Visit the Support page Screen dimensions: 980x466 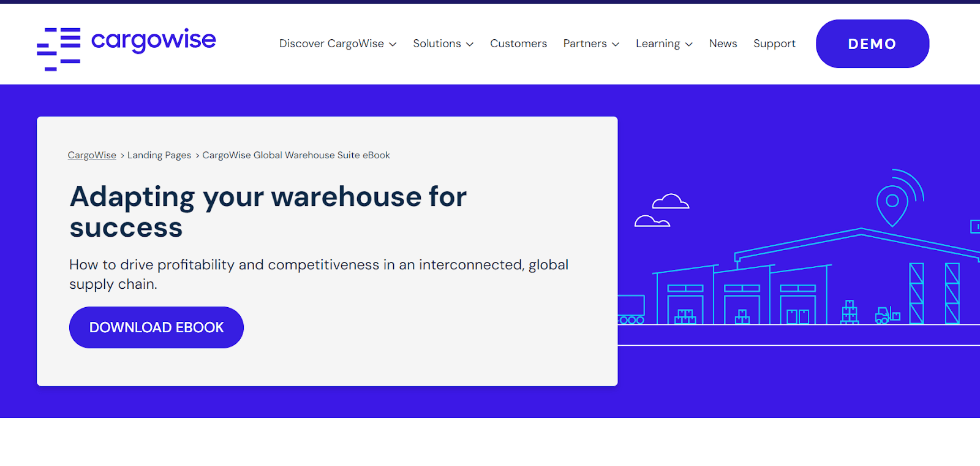pos(774,44)
